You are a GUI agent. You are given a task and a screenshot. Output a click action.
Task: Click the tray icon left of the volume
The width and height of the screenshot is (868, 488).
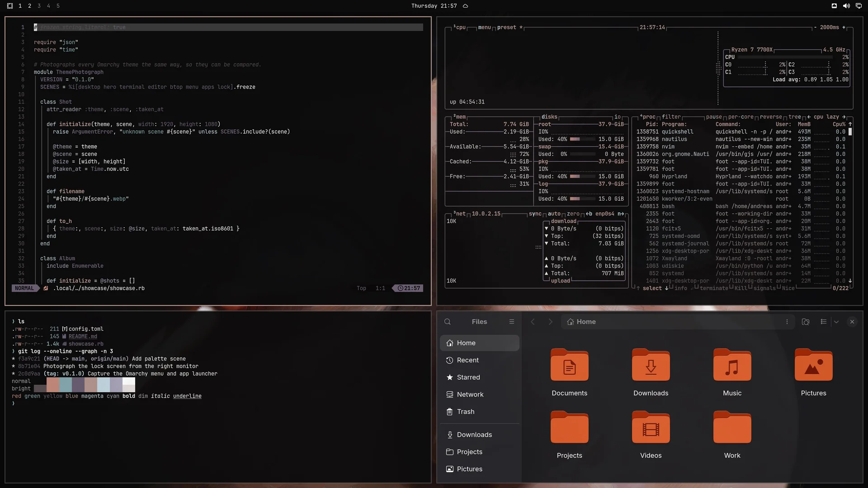[834, 6]
